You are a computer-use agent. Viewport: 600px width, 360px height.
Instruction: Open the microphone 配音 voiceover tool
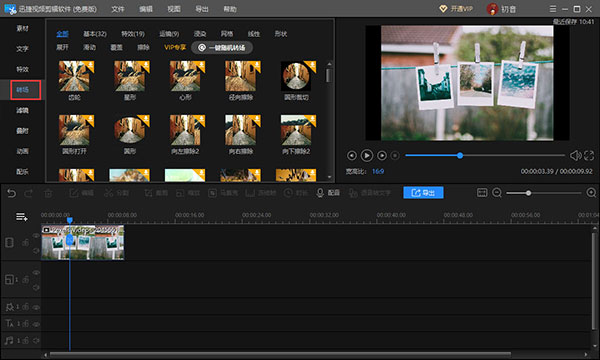328,193
